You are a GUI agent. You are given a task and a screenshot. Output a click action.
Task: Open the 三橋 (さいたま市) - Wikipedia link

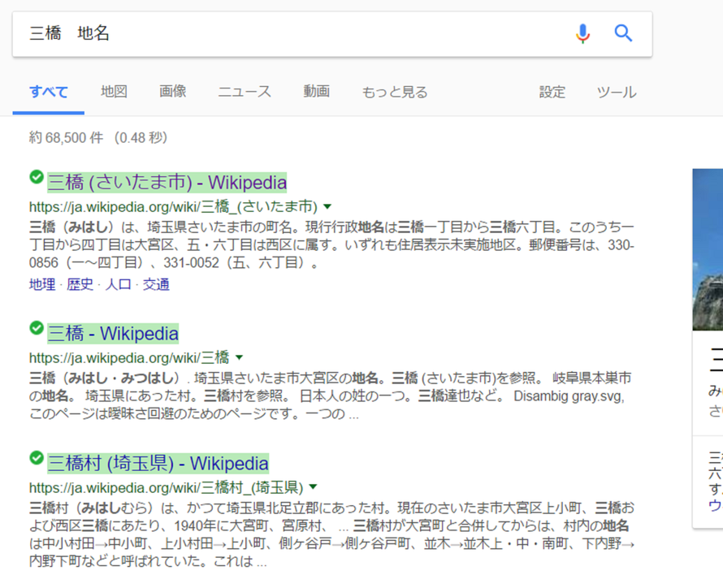tap(167, 183)
